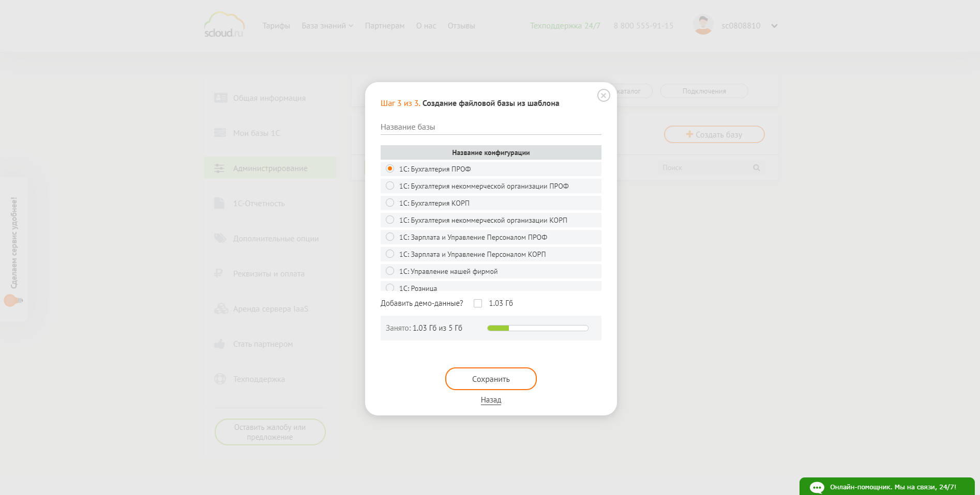Click the 1С-Отчетность document icon
Image resolution: width=980 pixels, height=495 pixels.
point(219,203)
